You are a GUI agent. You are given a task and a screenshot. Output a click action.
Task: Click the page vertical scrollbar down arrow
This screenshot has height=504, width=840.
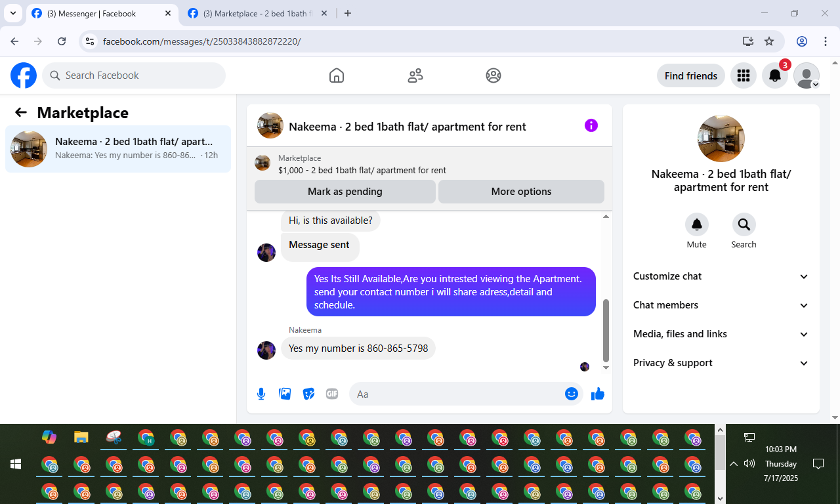[x=835, y=417]
